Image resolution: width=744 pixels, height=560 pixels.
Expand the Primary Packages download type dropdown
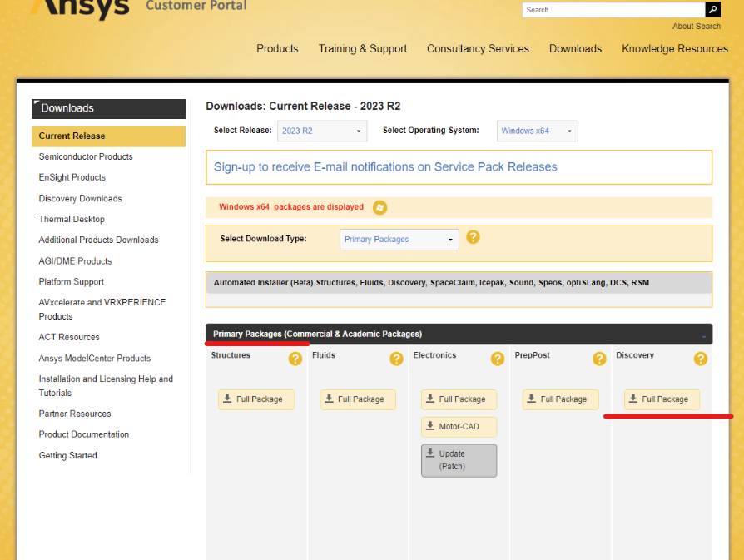pos(399,240)
